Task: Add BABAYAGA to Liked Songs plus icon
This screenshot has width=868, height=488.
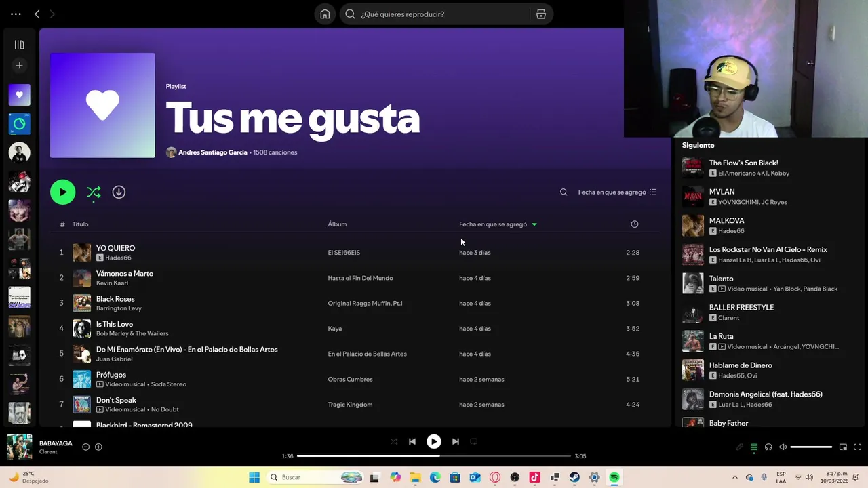Action: (98, 447)
